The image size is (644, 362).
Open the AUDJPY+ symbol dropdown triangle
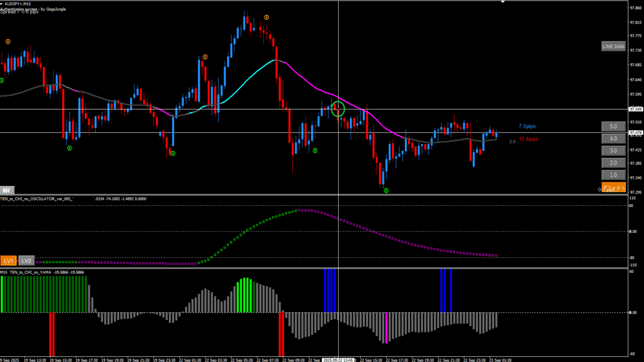[2, 4]
